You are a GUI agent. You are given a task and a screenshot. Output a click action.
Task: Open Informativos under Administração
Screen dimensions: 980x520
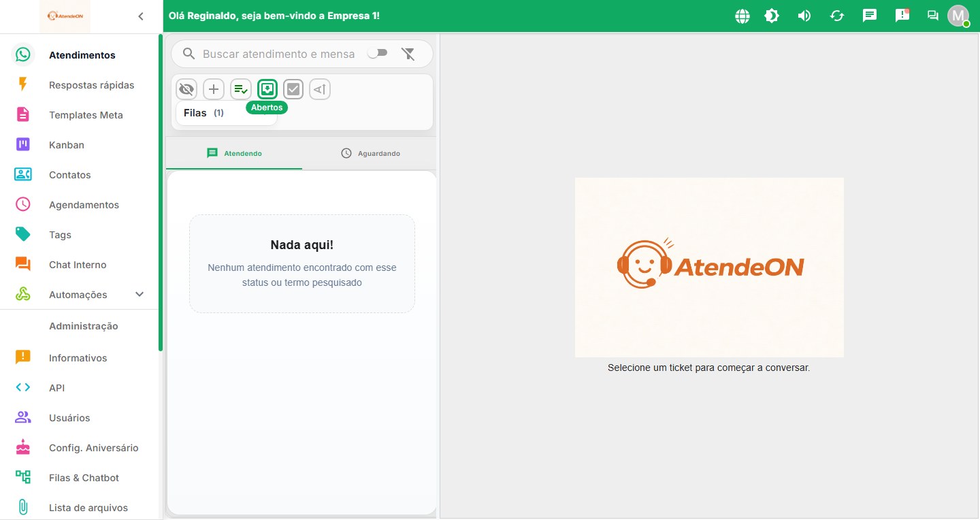point(80,358)
